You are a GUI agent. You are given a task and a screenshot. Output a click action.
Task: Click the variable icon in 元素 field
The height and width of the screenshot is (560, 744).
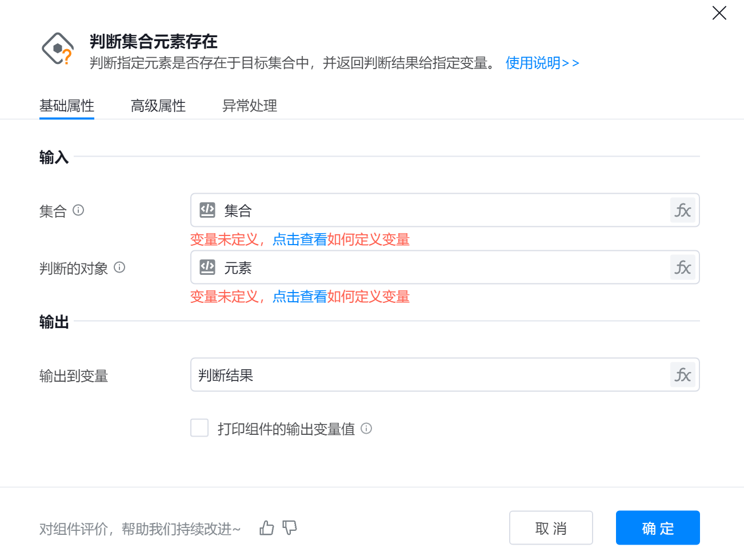pos(207,267)
